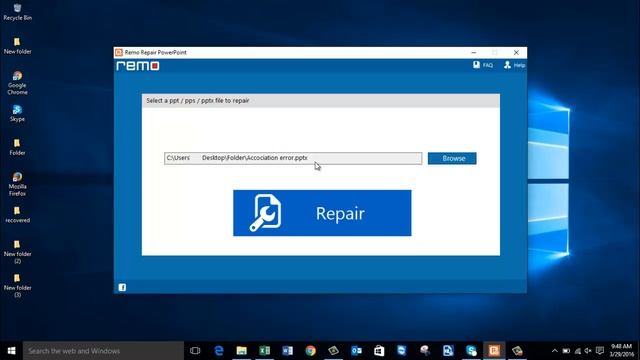Click the Remo Repair PowerPoint title bar icon
Screen dimensions: 640x360
[x=119, y=52]
